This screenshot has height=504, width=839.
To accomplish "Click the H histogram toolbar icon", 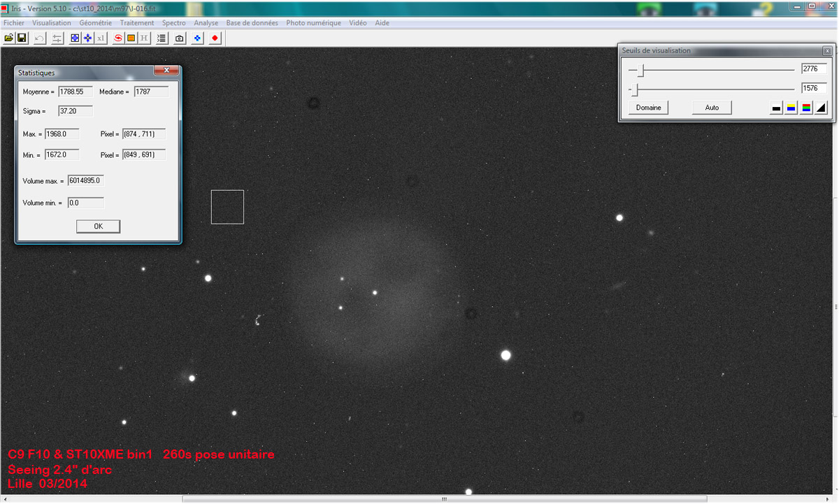I will pyautogui.click(x=144, y=38).
